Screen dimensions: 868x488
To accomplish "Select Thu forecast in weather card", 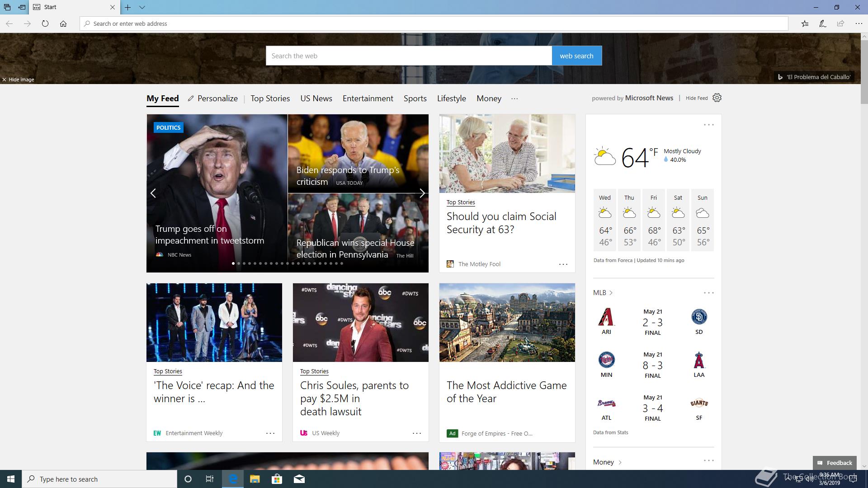I will (629, 220).
